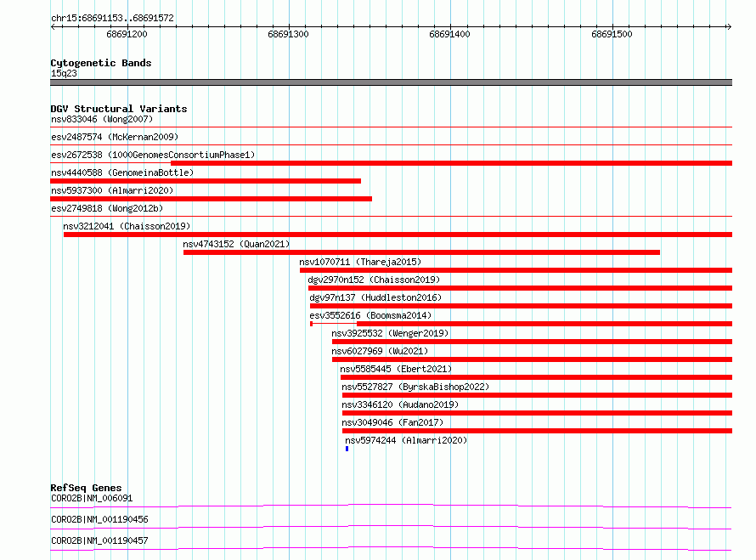Click the red bar of nsv6027969 (Wu2021)
The image size is (756, 560).
[532, 359]
